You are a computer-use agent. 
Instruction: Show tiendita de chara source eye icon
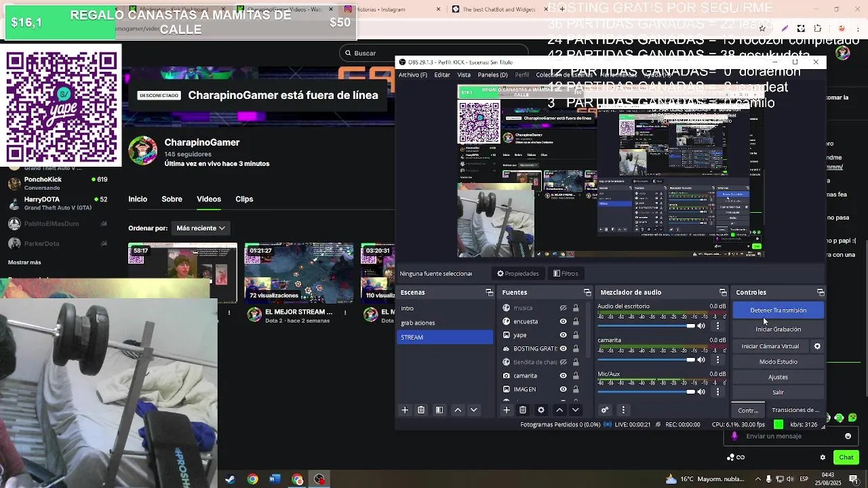coord(563,362)
